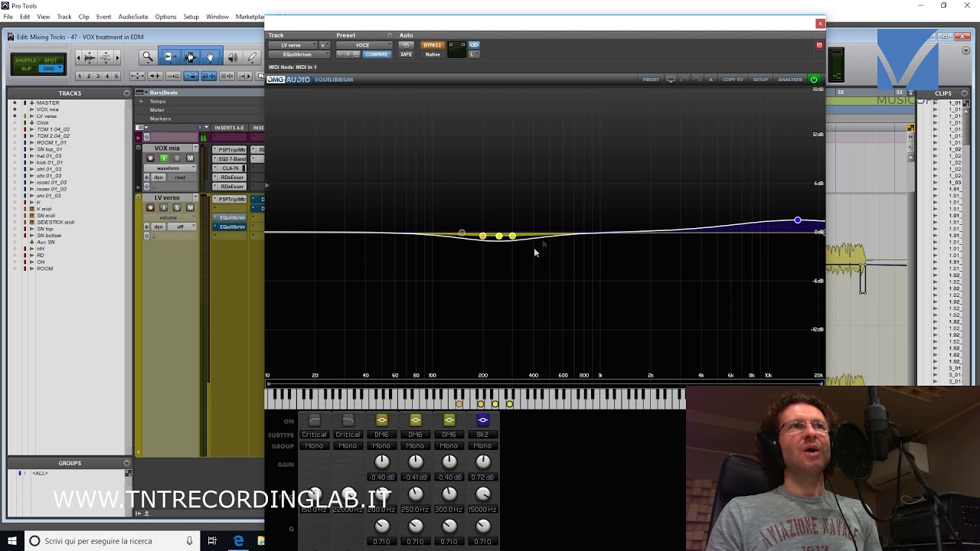Open the EQ3 7-Band insert
Viewport: 980px width, 551px height.
pyautogui.click(x=230, y=159)
